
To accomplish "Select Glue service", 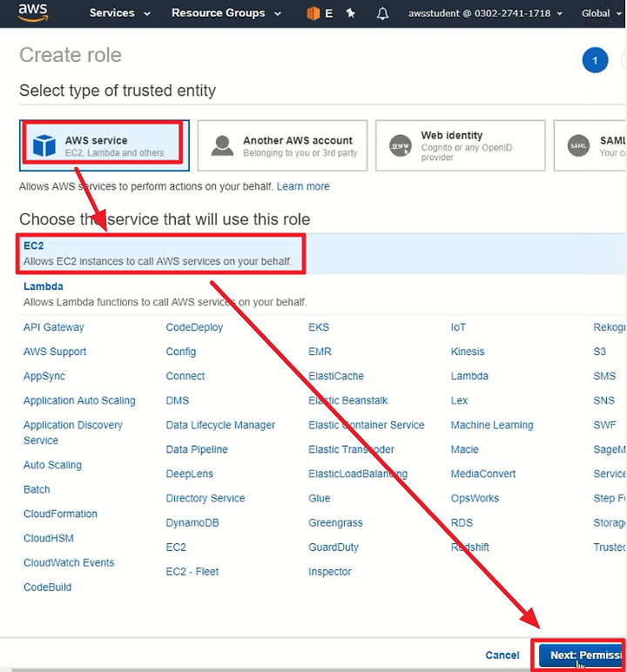I will pyautogui.click(x=320, y=499).
